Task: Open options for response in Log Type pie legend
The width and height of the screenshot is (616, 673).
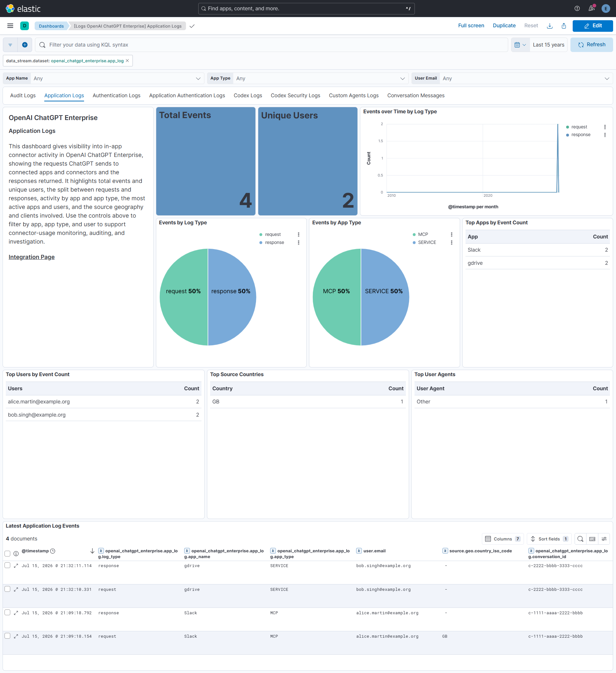Action: 298,243
